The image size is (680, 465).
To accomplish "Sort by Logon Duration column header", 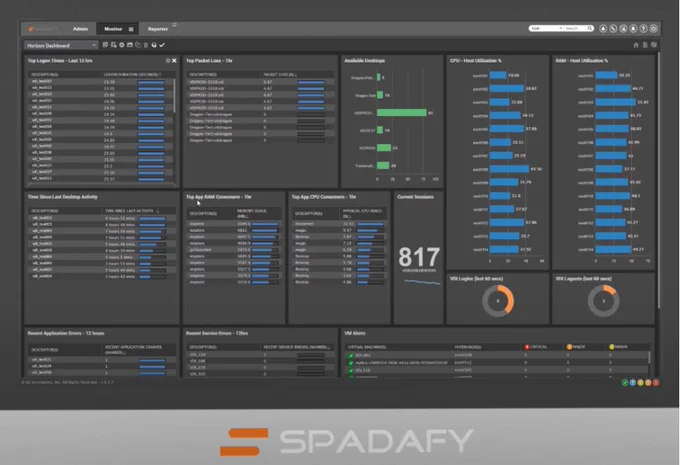I will pyautogui.click(x=132, y=75).
